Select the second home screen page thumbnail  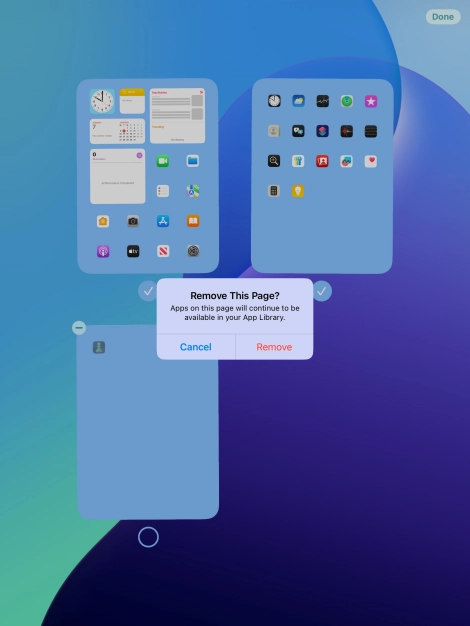(x=322, y=176)
